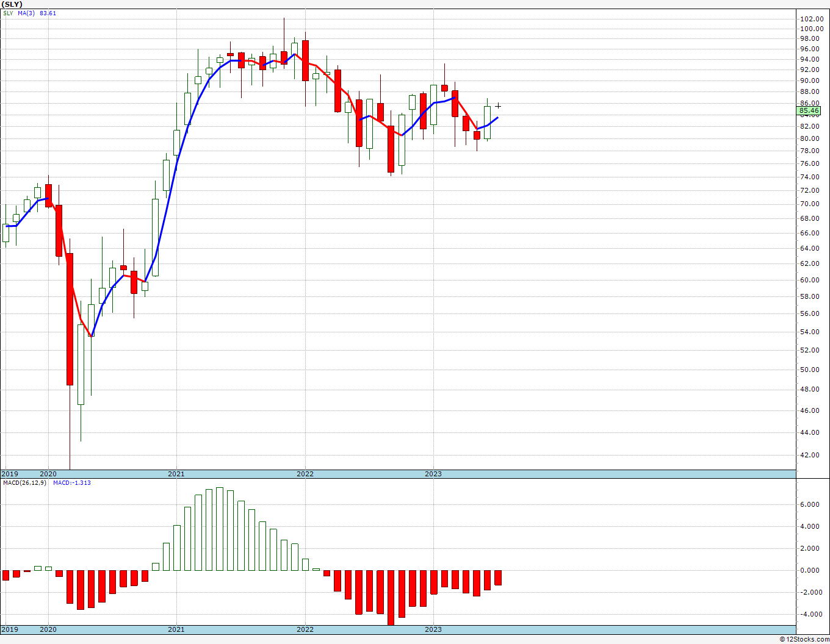Click the highlighted 85.46 current price tag
Viewport: 830px width, 644px height.
point(809,111)
